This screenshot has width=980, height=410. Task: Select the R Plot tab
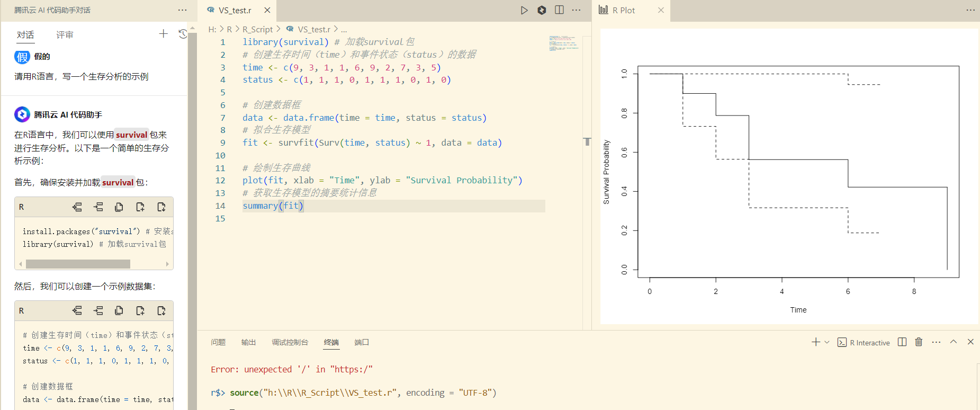click(631, 11)
